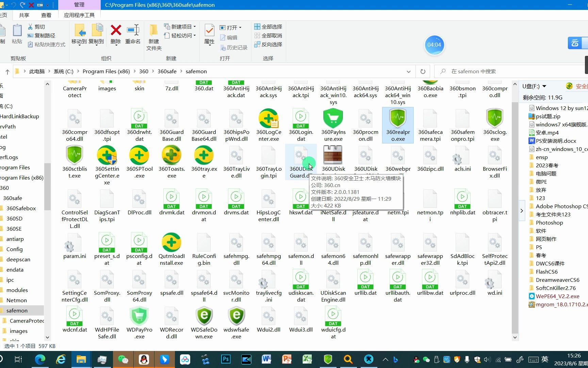Image resolution: width=588 pixels, height=368 pixels.
Task: Select the 360sctblist.exe file
Action: pos(75,162)
